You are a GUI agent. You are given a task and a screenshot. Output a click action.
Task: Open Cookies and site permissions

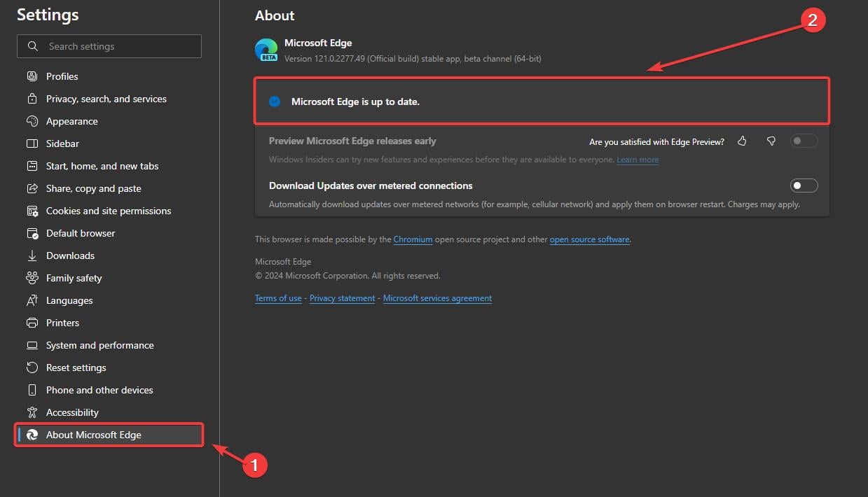point(109,211)
